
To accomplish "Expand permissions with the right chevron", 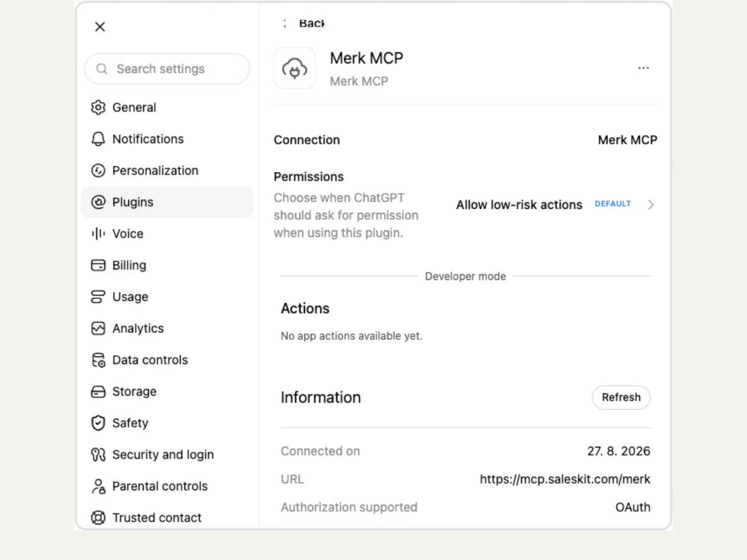I will point(651,205).
